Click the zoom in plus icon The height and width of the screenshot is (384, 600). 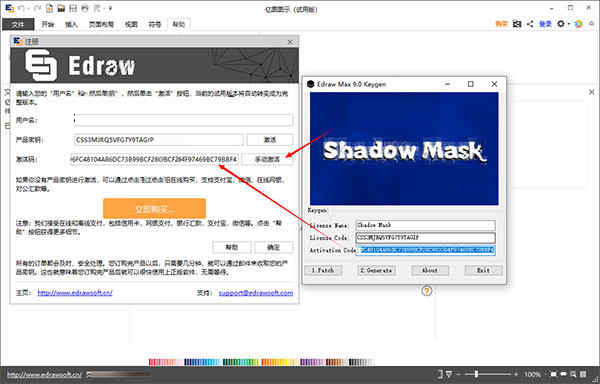pyautogui.click(x=516, y=374)
